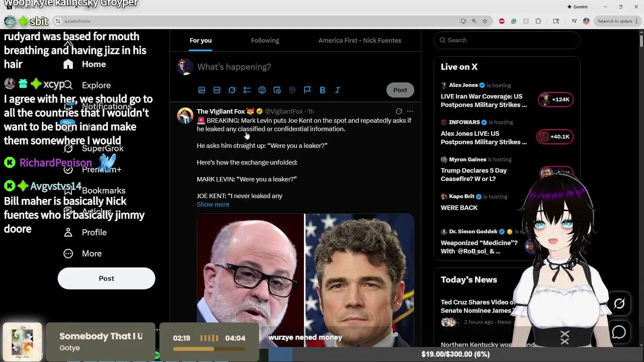The height and width of the screenshot is (362, 644).
Task: Open the floating Grok button
Action: [619, 304]
